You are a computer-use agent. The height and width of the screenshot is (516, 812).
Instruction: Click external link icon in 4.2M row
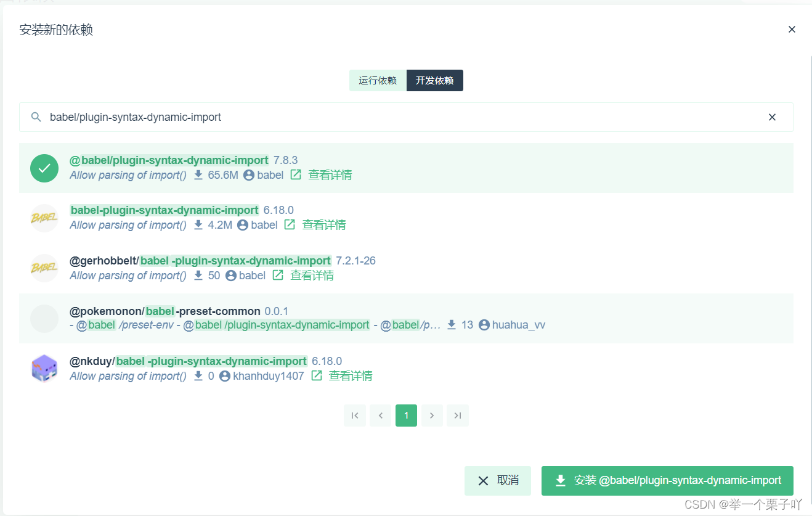click(290, 225)
